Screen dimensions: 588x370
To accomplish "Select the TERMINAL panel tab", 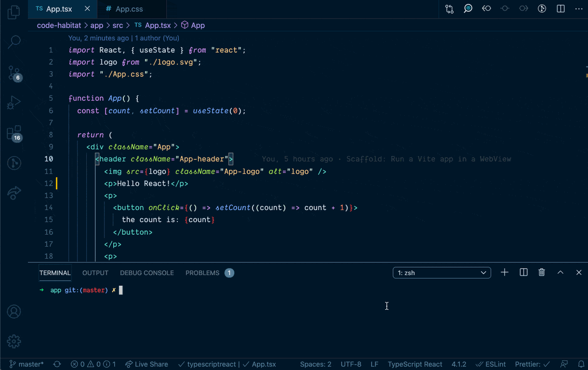I will 55,273.
